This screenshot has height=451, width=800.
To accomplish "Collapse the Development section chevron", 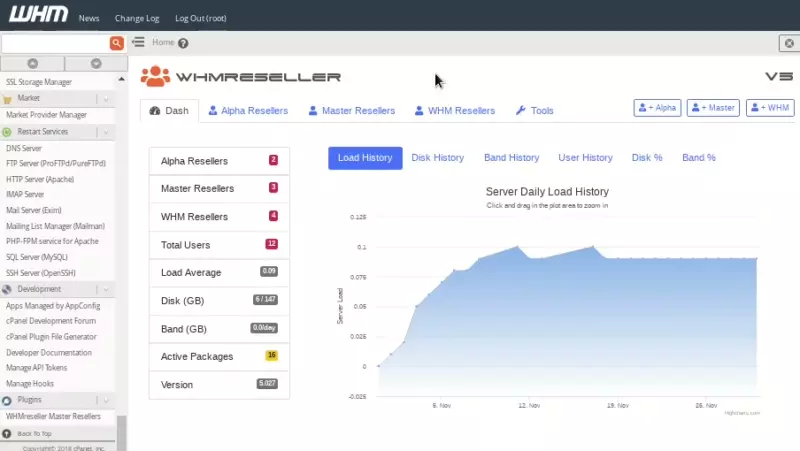I will coord(106,289).
